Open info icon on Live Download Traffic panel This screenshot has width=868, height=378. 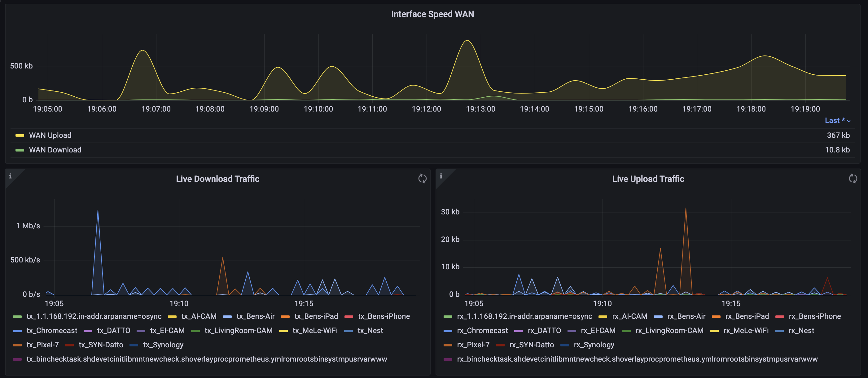[11, 176]
